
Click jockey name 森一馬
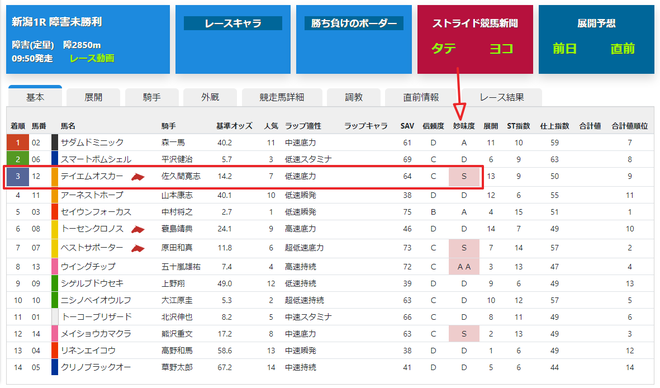[x=173, y=143]
